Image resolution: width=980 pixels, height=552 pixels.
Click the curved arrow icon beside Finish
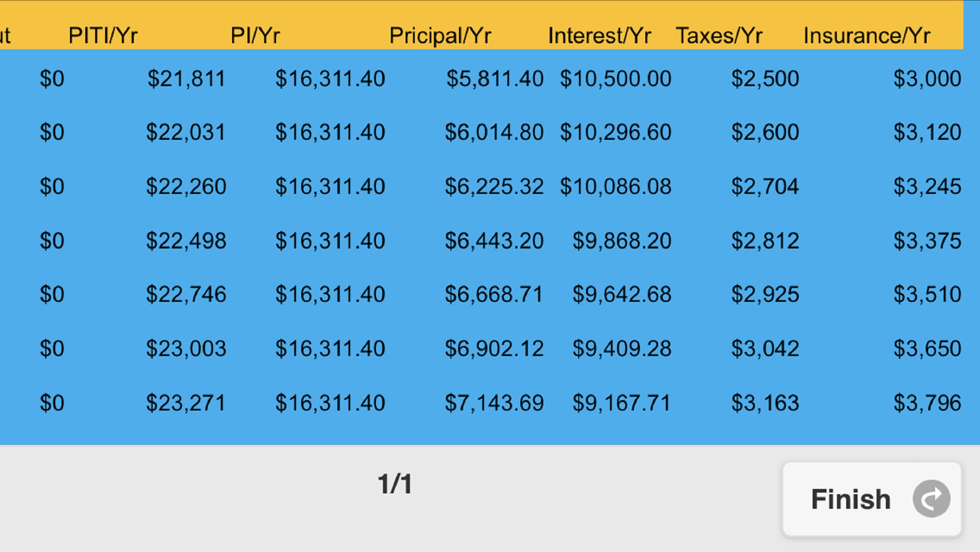(931, 499)
